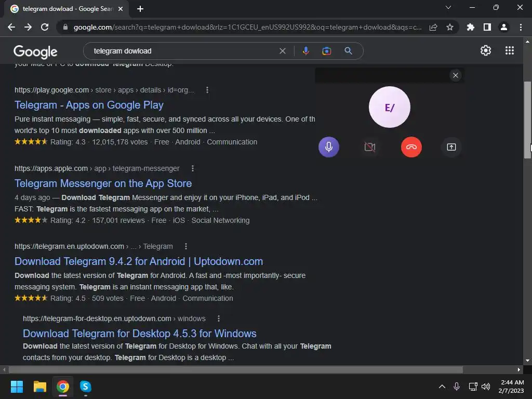532x399 pixels.
Task: Bookmark this tab with star icon
Action: pos(450,27)
